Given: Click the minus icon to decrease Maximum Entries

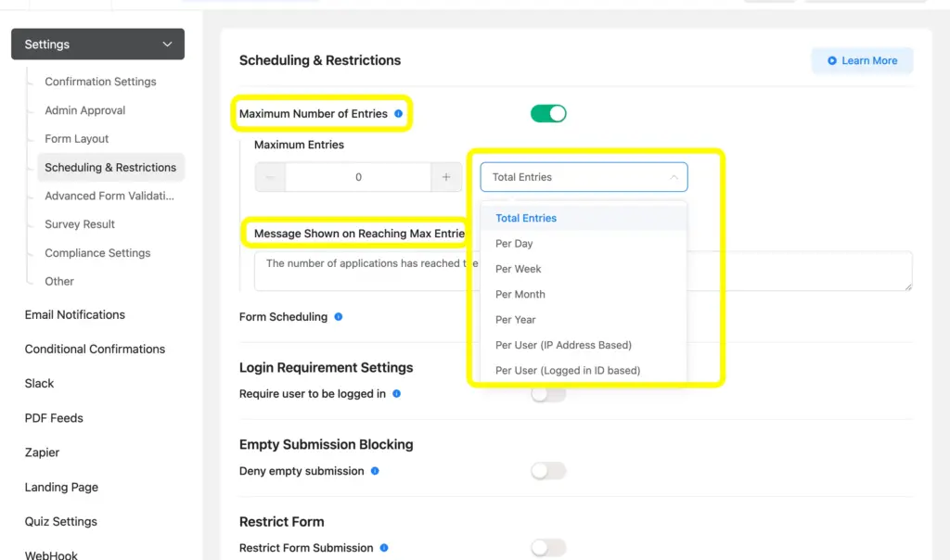Looking at the screenshot, I should click(x=269, y=176).
